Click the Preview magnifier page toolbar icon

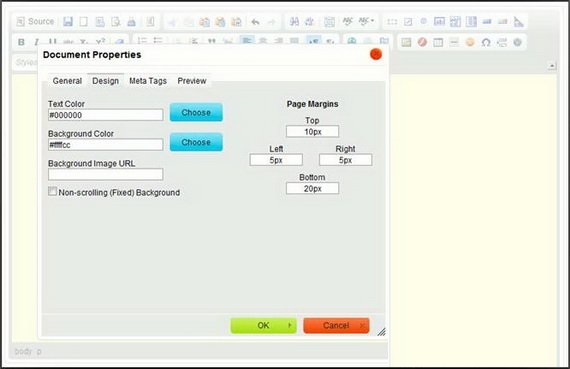116,22
